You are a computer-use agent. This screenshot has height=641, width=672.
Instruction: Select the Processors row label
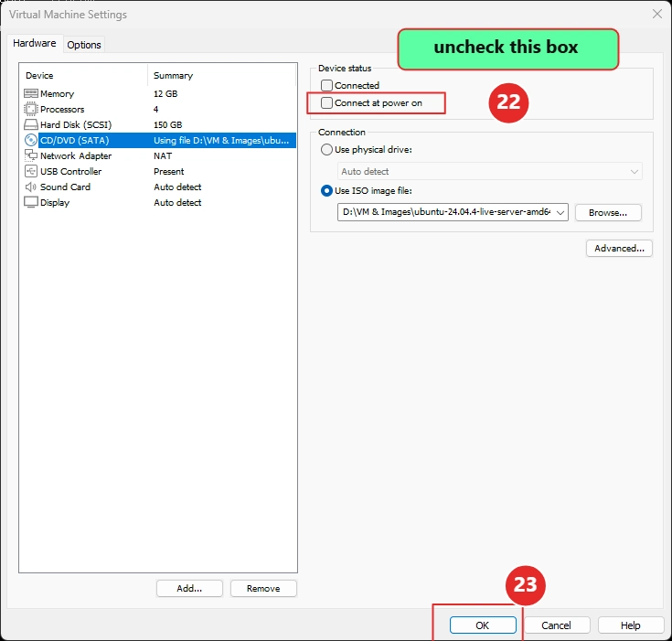(62, 110)
